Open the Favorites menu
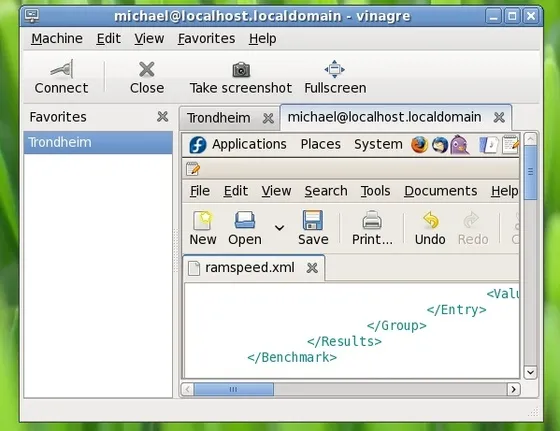Viewport: 560px width, 431px height. (206, 39)
